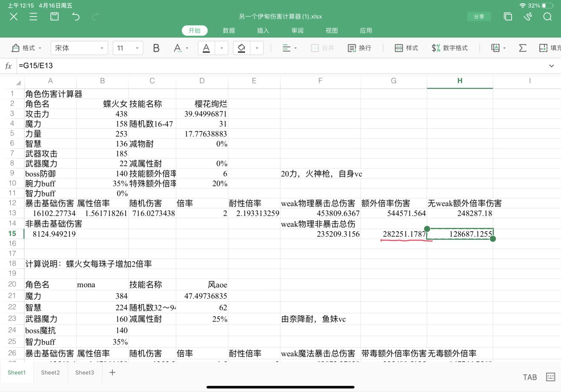Add a new sheet with plus
The image size is (561, 392).
tap(112, 372)
